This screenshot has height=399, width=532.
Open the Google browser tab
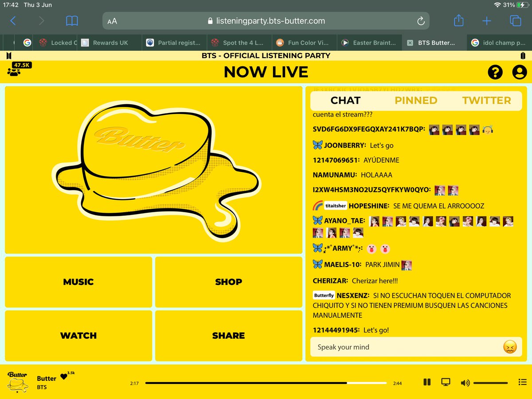coord(27,43)
